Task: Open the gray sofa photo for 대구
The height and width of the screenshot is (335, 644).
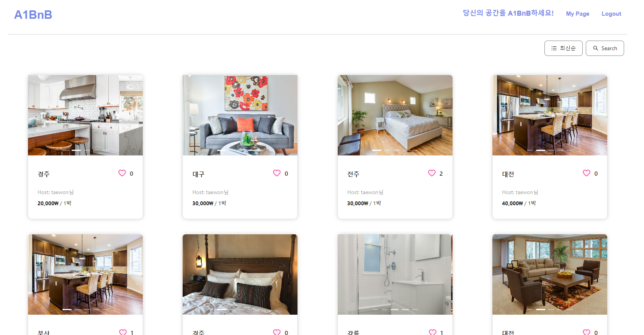Action: coord(240,115)
